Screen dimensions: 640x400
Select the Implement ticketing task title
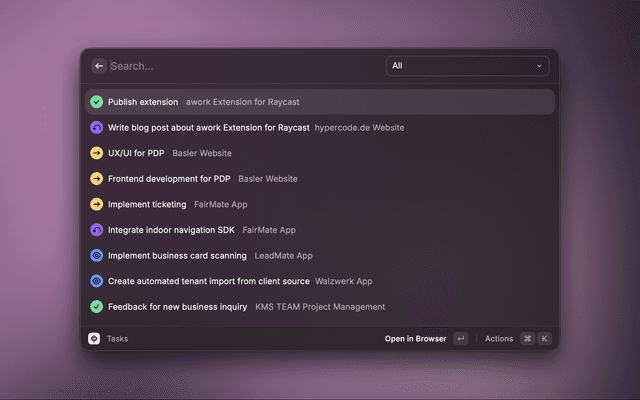click(x=147, y=204)
